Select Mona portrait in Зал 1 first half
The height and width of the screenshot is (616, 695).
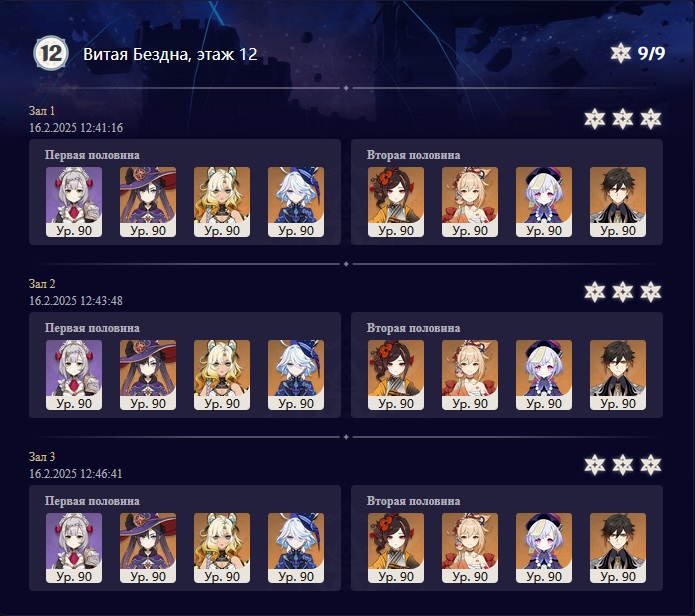pyautogui.click(x=148, y=202)
